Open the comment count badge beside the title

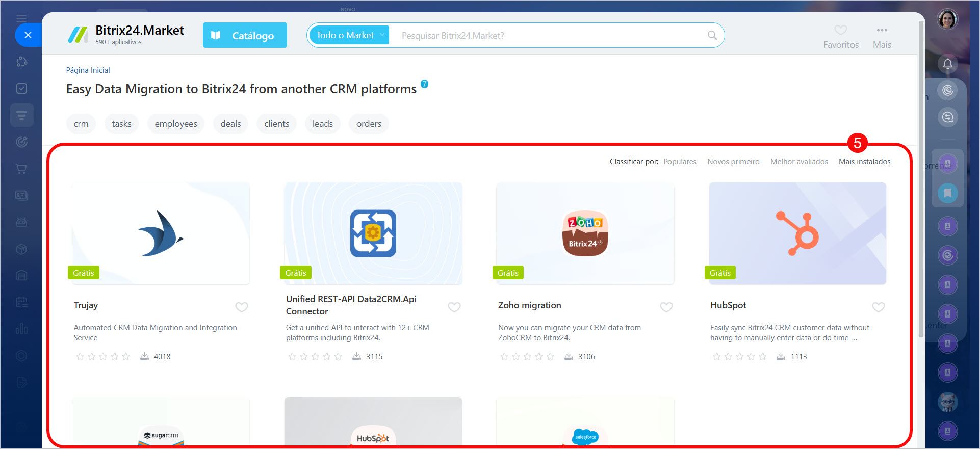coord(424,84)
